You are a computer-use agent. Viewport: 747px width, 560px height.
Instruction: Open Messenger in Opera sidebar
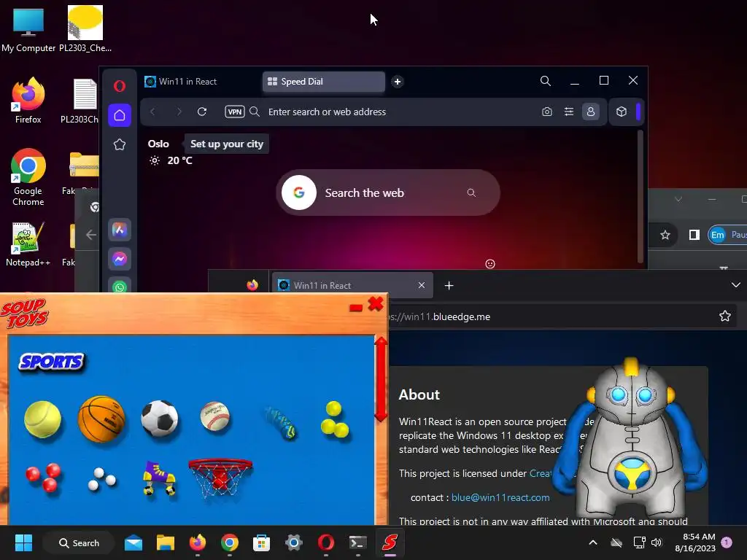(120, 259)
